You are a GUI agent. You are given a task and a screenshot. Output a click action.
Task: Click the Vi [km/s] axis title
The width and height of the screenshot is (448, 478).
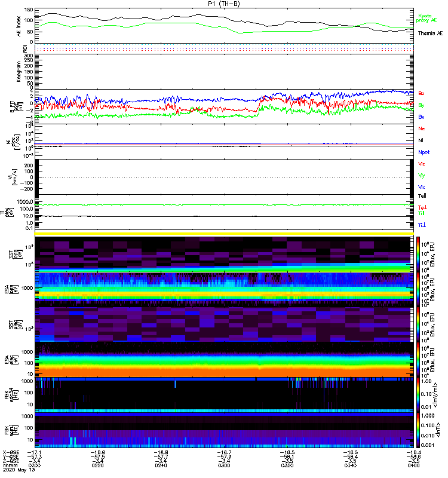(14, 177)
